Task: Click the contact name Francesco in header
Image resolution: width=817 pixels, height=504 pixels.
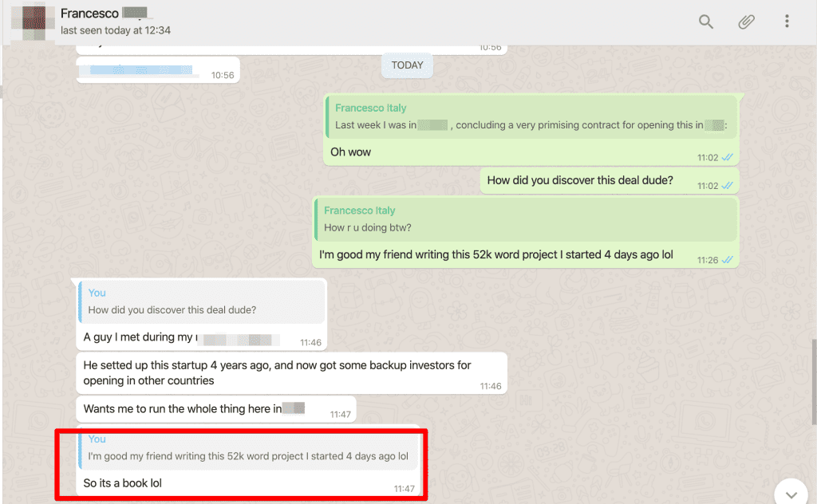Action: (x=89, y=13)
